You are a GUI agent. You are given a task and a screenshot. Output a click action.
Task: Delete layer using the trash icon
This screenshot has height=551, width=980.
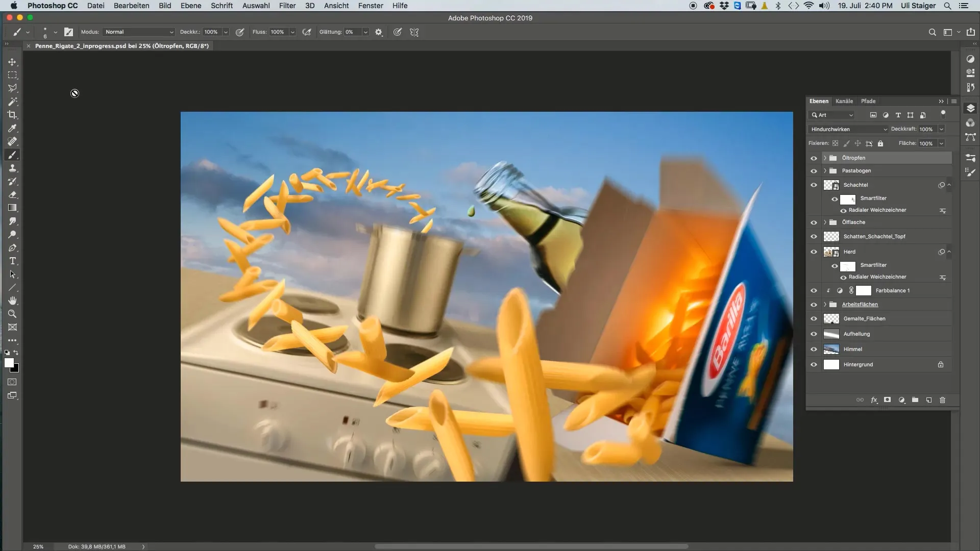click(942, 400)
